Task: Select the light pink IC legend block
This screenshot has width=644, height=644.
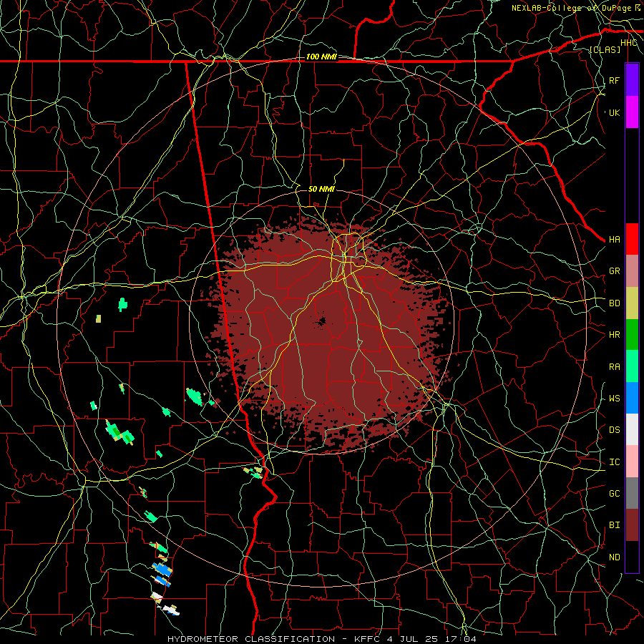Action: 632,462
